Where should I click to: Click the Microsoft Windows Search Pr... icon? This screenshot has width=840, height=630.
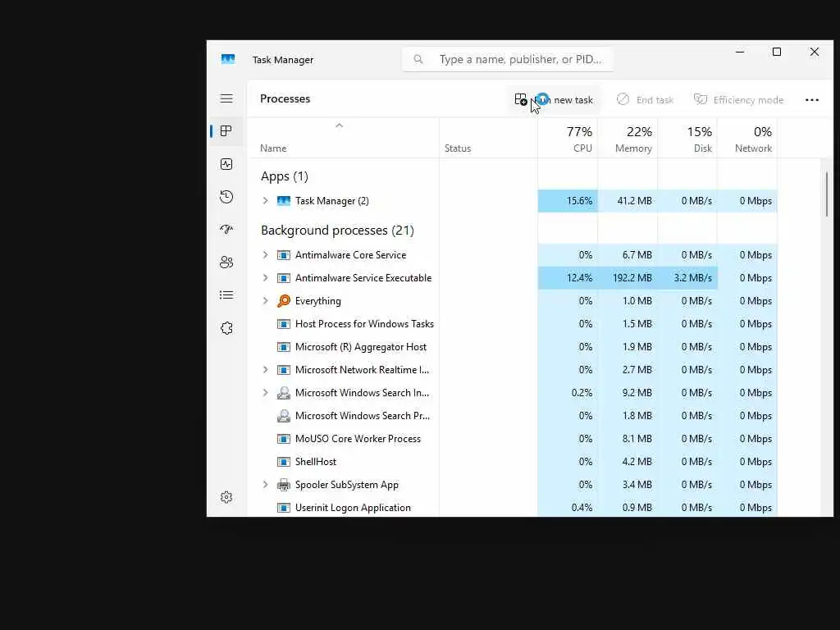[x=283, y=416]
